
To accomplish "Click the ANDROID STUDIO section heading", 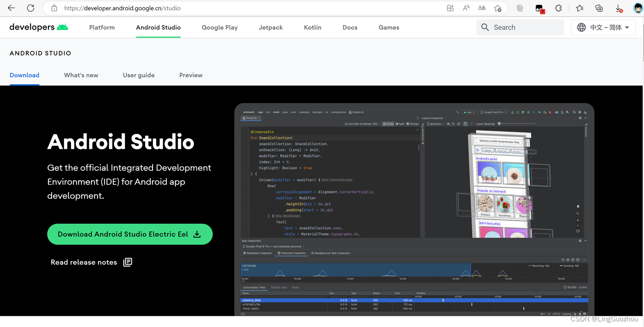I will click(x=40, y=53).
